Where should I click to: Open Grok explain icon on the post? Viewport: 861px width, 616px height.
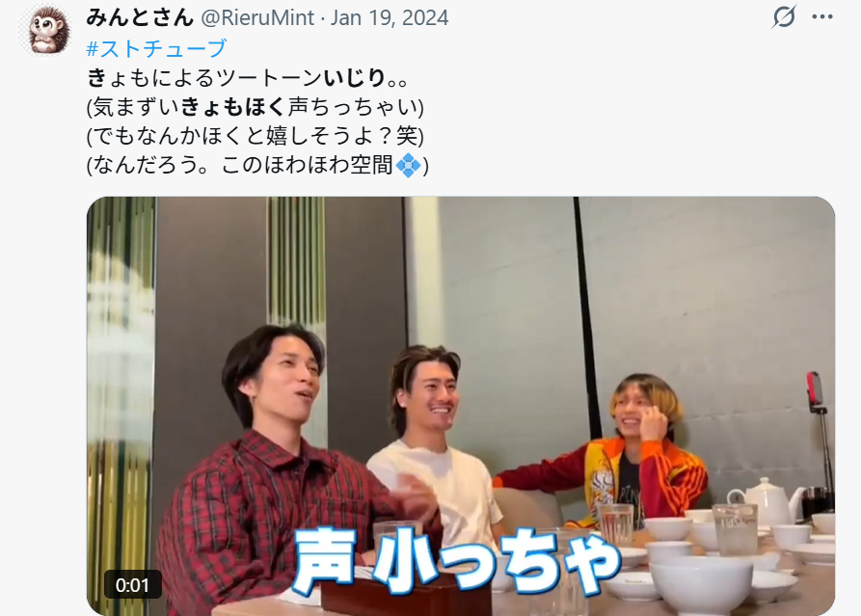784,16
